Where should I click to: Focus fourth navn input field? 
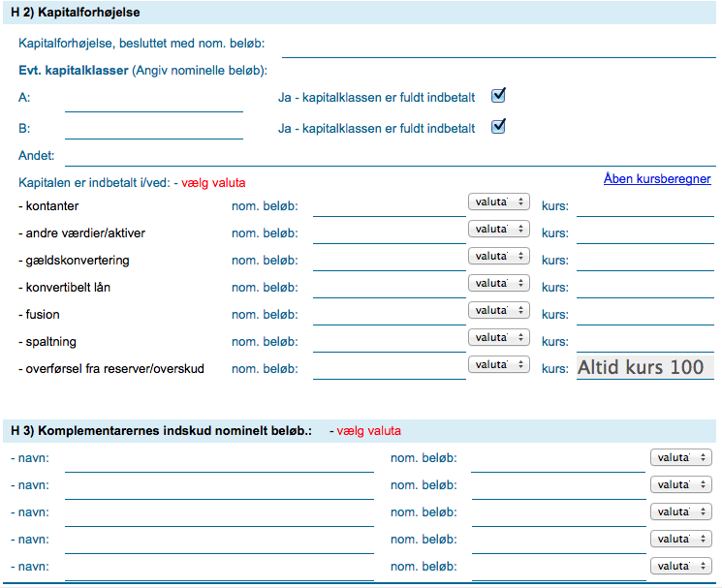219,542
